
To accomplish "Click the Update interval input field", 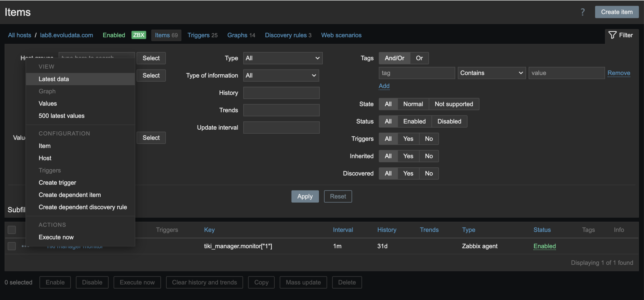I will [x=281, y=128].
